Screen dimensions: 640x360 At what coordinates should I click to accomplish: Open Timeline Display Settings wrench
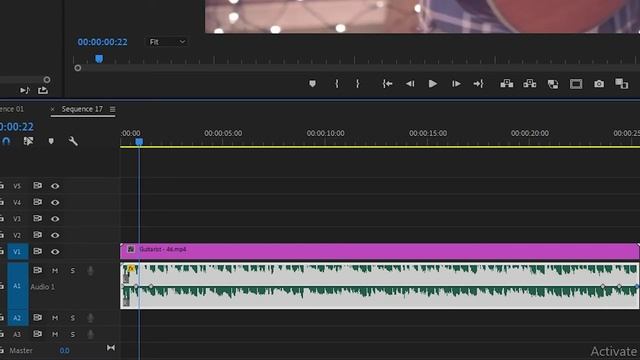click(x=73, y=141)
